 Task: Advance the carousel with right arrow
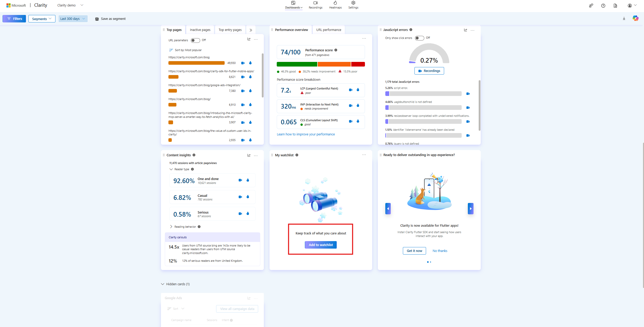[x=470, y=208]
